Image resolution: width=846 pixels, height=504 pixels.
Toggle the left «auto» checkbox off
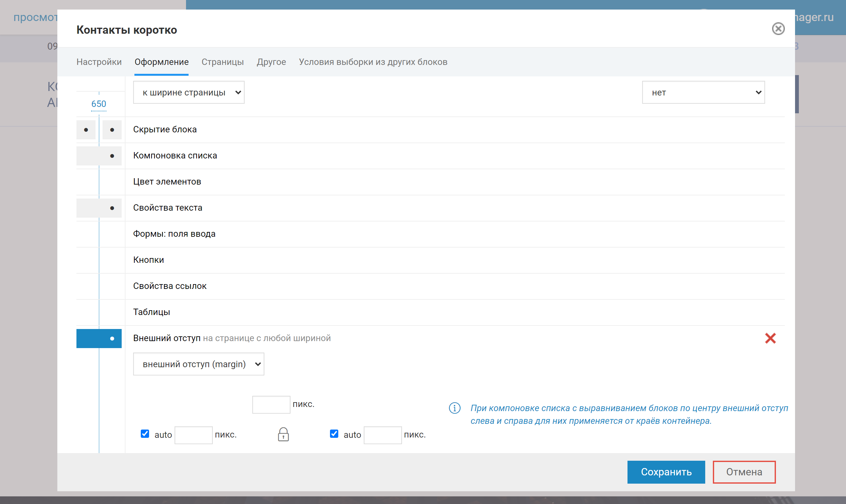[145, 434]
